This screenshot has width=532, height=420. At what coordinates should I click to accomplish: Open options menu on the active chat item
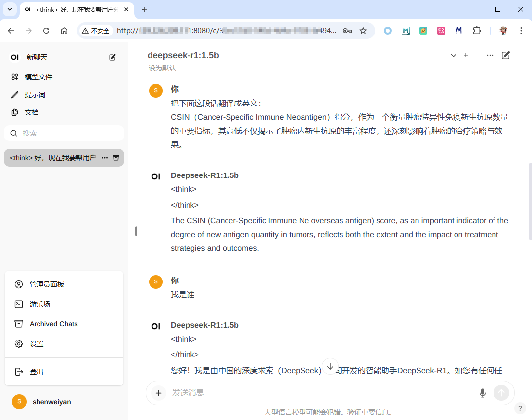click(104, 157)
